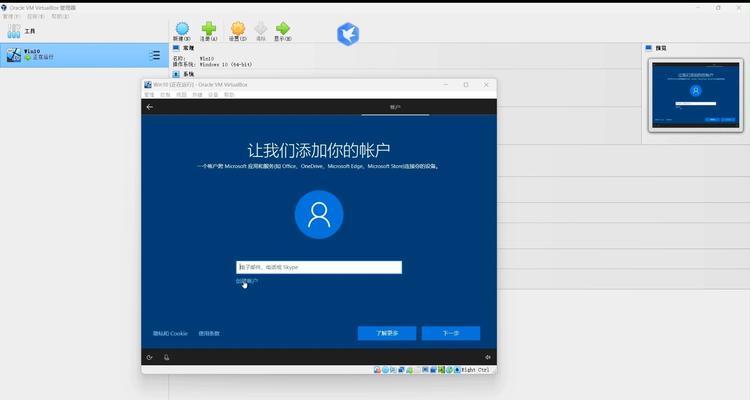750x400 pixels.
Task: Click the blue hexagon bird logo icon
Action: (x=348, y=34)
